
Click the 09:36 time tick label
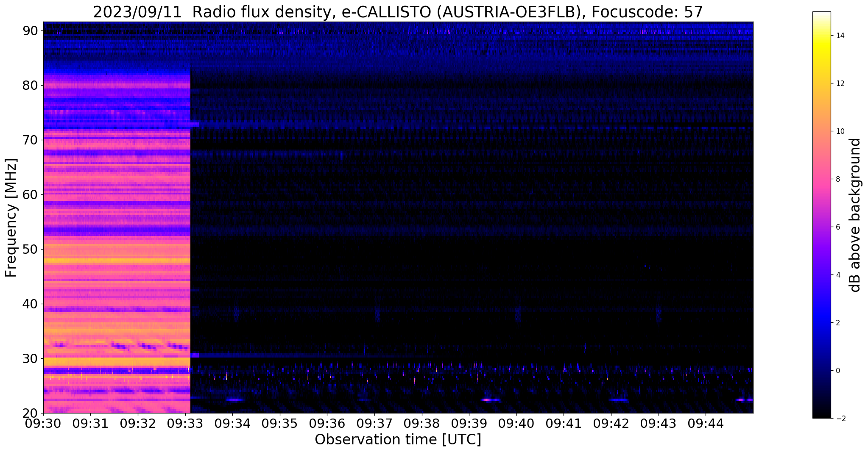(327, 423)
